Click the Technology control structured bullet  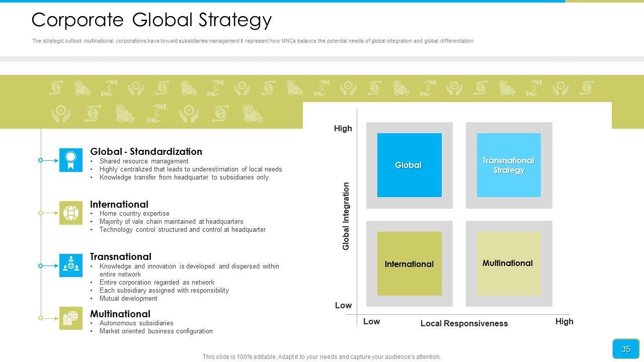click(x=183, y=230)
